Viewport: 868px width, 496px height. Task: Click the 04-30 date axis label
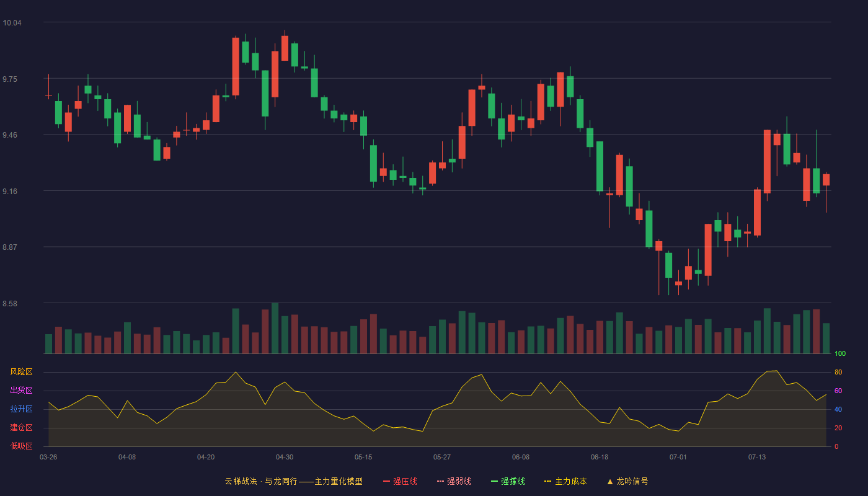pos(285,457)
